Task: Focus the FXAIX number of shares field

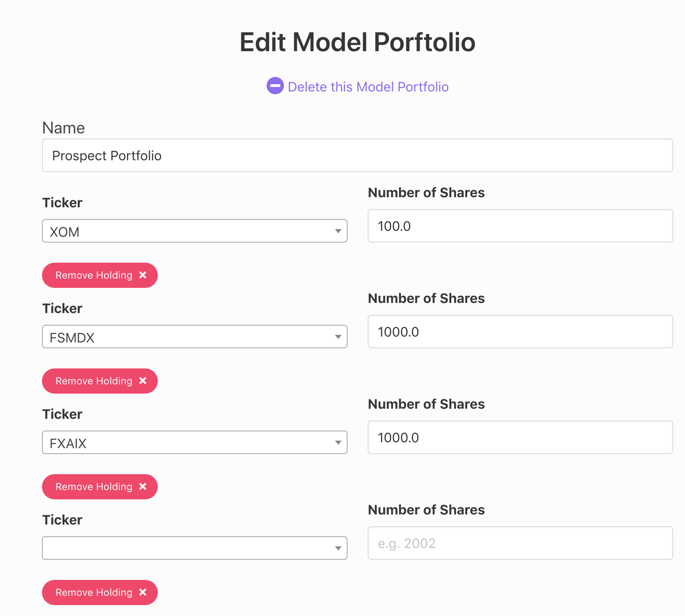Action: point(520,437)
